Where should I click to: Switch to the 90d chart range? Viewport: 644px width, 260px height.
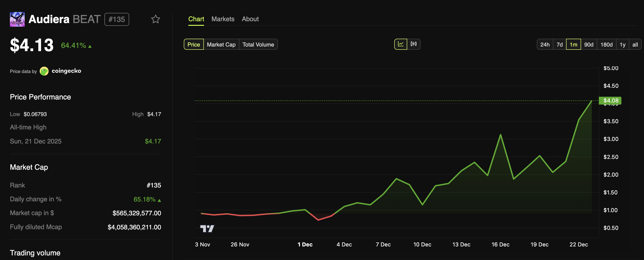pyautogui.click(x=589, y=44)
